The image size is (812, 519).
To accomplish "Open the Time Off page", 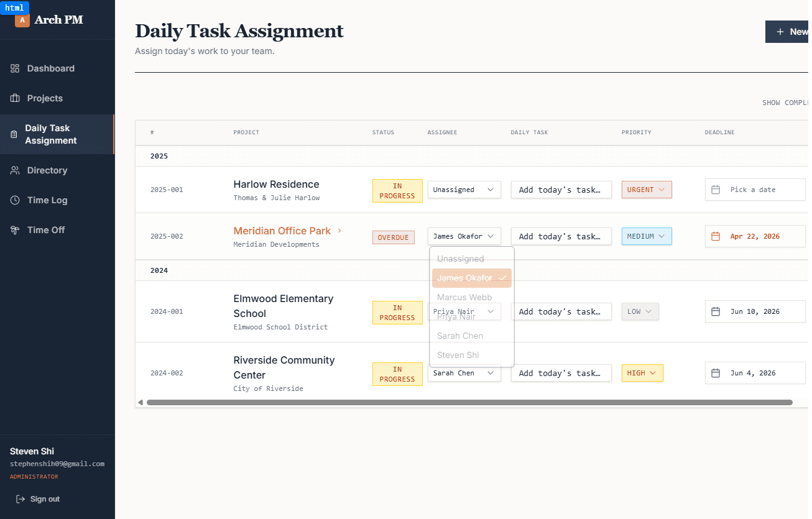I will pos(57,230).
